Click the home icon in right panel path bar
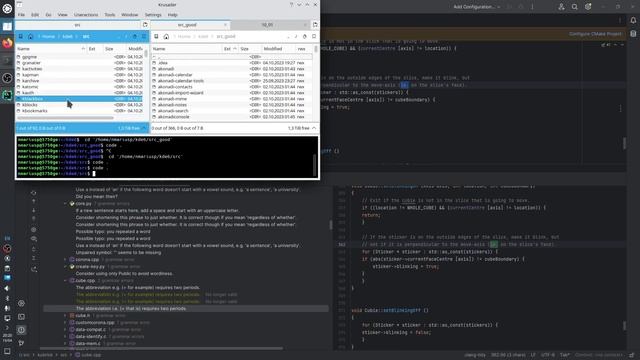The image size is (640, 360). click(x=166, y=37)
